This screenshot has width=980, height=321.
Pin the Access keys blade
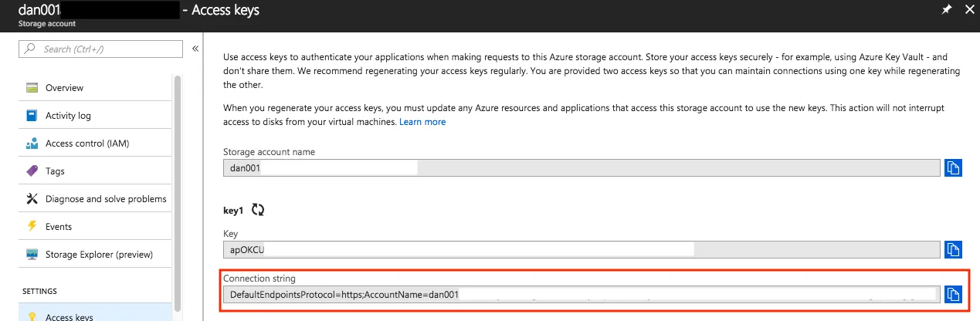coord(947,10)
